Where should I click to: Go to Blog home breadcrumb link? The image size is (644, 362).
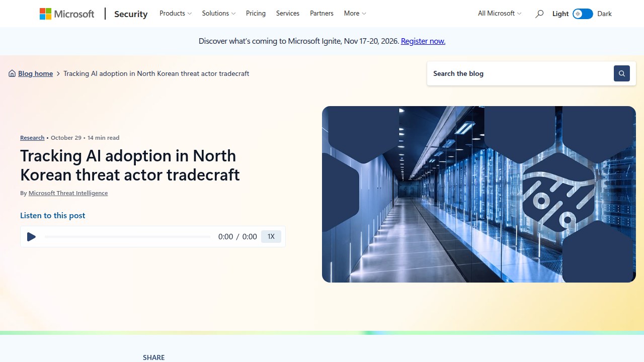pyautogui.click(x=35, y=73)
